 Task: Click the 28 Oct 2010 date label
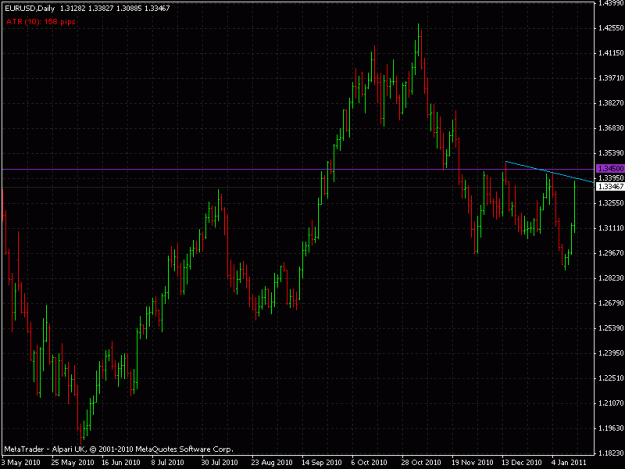[421, 463]
